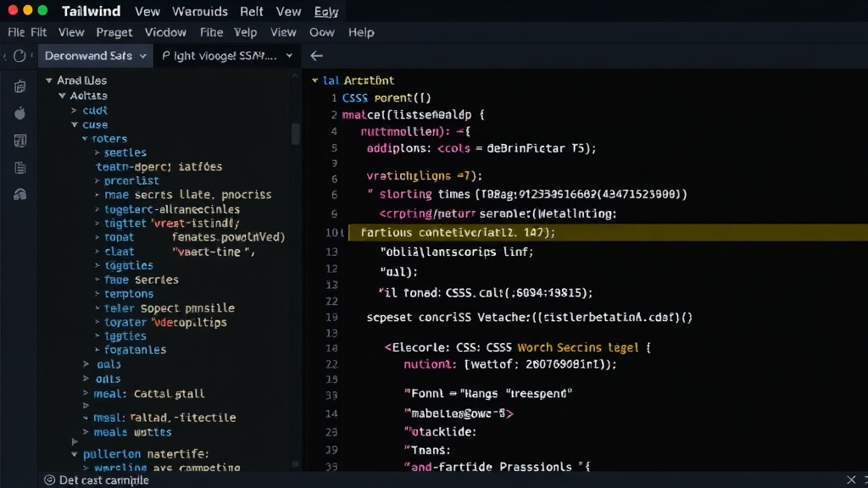The image size is (868, 488).
Task: Collapse the Ared Iiles root folder
Action: coord(48,80)
